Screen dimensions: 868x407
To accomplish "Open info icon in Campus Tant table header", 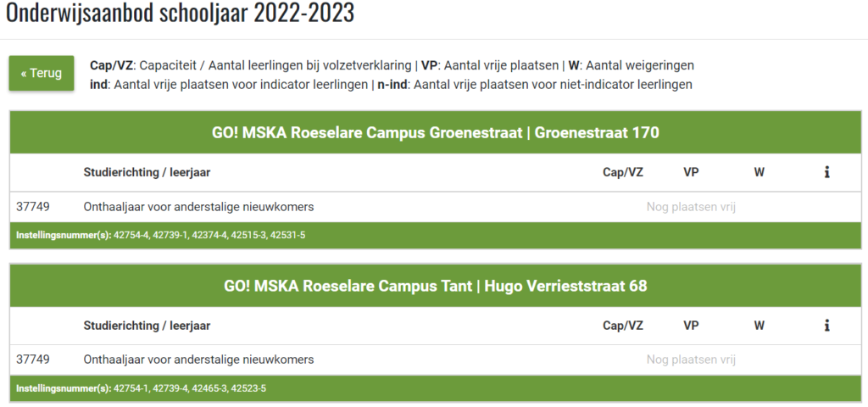I will (826, 326).
